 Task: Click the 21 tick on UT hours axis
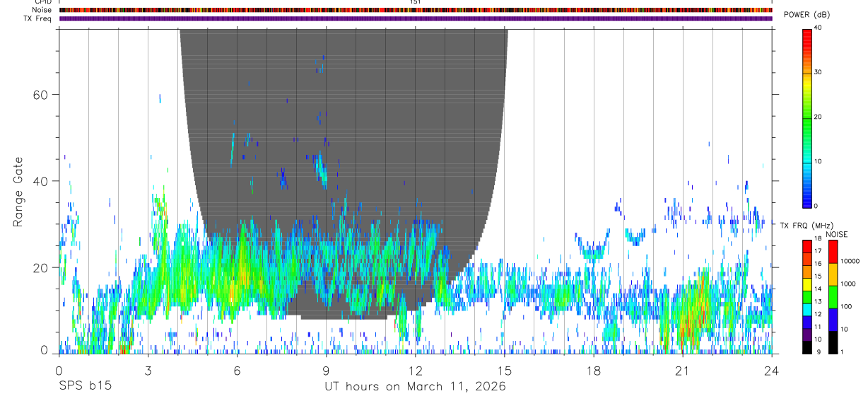(x=683, y=371)
